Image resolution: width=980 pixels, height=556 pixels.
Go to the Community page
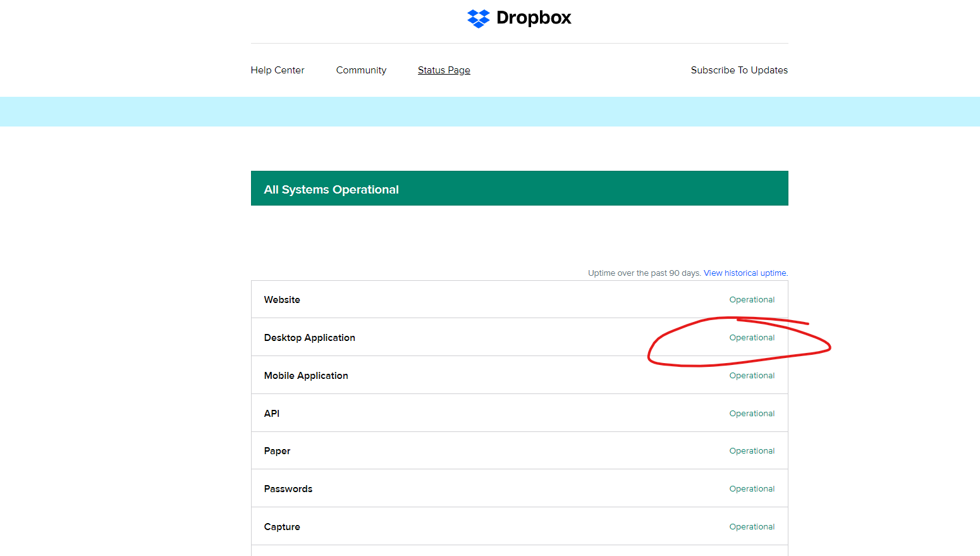coord(361,70)
